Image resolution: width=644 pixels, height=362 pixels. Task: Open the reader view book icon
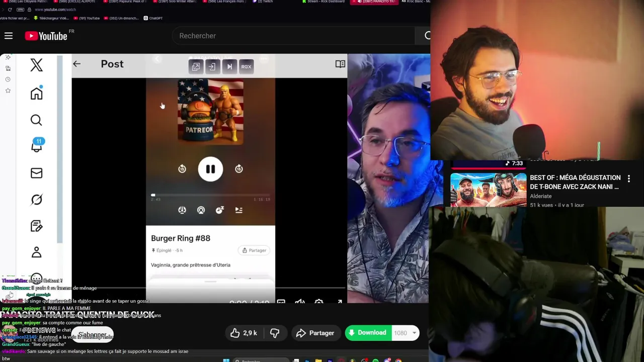(340, 64)
